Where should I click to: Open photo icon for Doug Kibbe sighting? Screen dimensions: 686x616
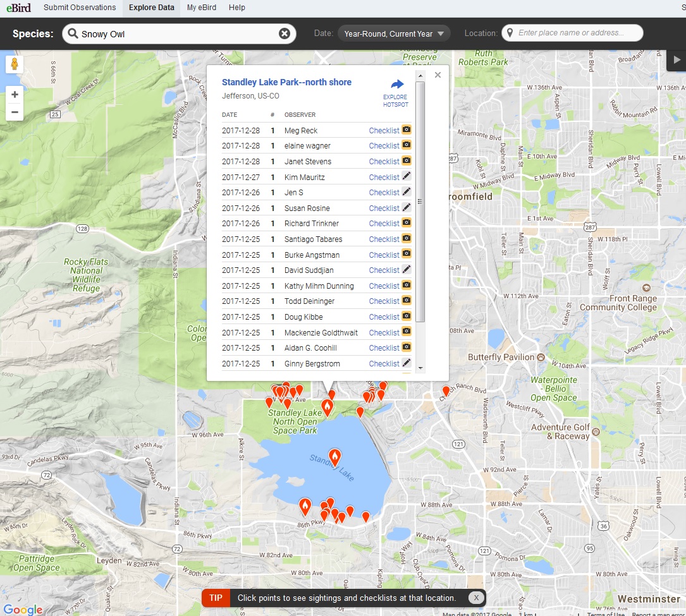[x=407, y=316]
